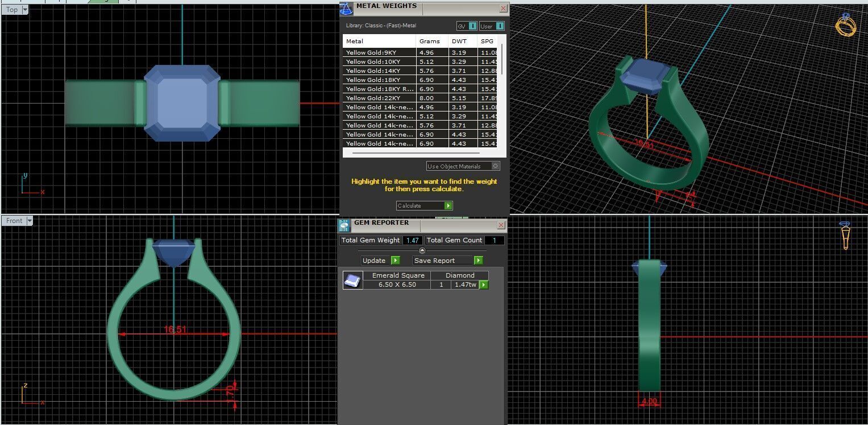The height and width of the screenshot is (425, 868).
Task: Click the 17.89 SPG cell
Action: (488, 98)
